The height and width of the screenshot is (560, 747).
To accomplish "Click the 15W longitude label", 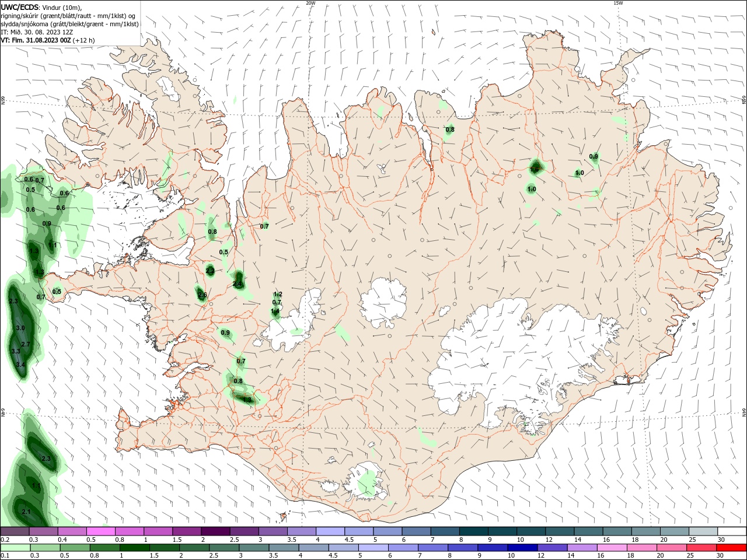I will pyautogui.click(x=617, y=3).
